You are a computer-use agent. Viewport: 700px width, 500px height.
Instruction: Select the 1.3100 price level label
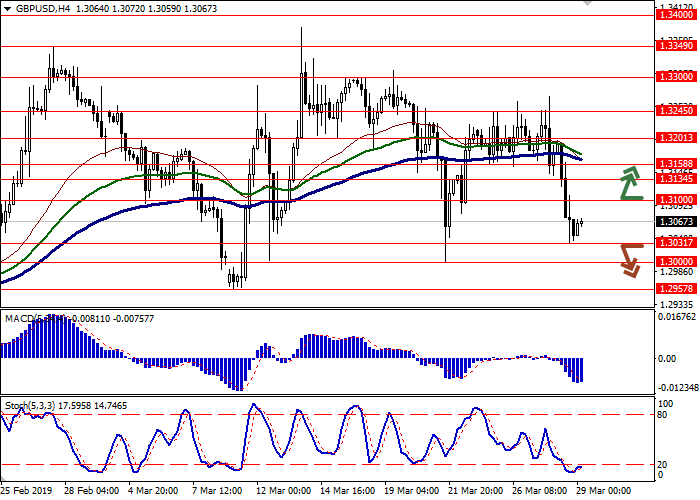pos(676,200)
